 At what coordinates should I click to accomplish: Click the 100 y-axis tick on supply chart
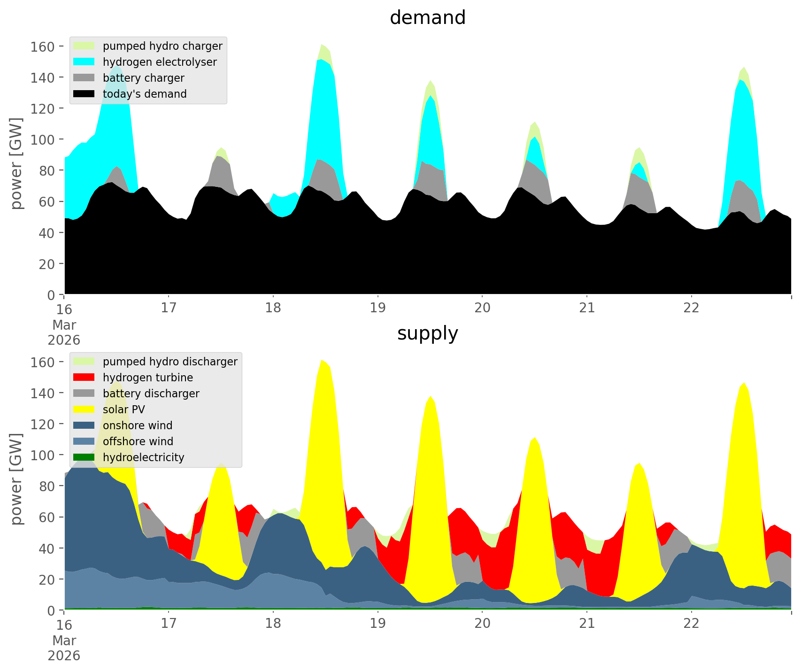[x=42, y=455]
